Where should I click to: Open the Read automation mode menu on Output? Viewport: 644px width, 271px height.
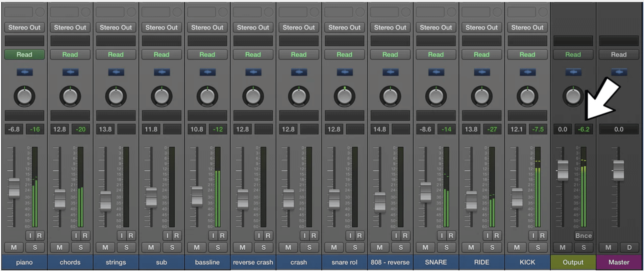click(x=573, y=54)
